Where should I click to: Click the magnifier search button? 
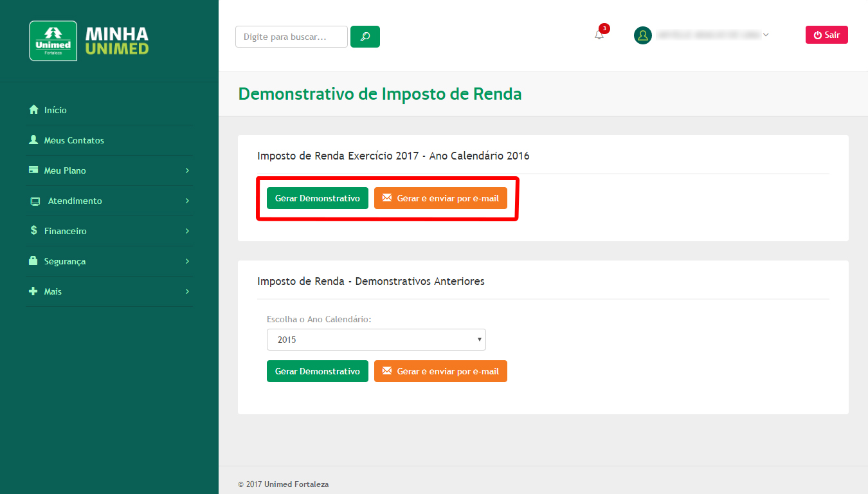365,37
